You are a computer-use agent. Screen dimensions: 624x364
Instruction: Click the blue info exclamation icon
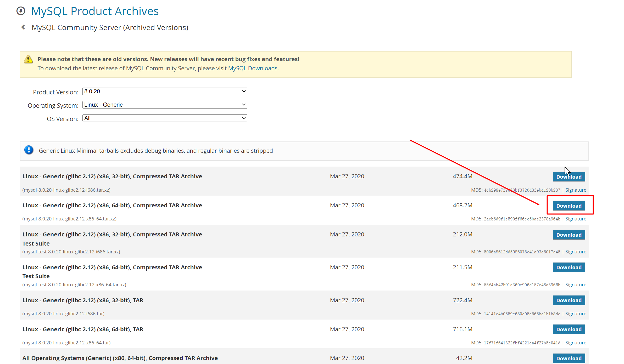coord(29,150)
